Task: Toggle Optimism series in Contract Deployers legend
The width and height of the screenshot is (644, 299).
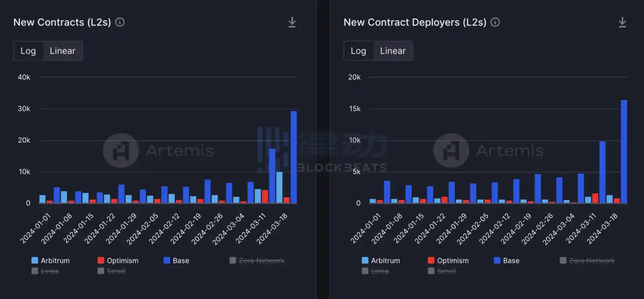Action: click(x=448, y=260)
